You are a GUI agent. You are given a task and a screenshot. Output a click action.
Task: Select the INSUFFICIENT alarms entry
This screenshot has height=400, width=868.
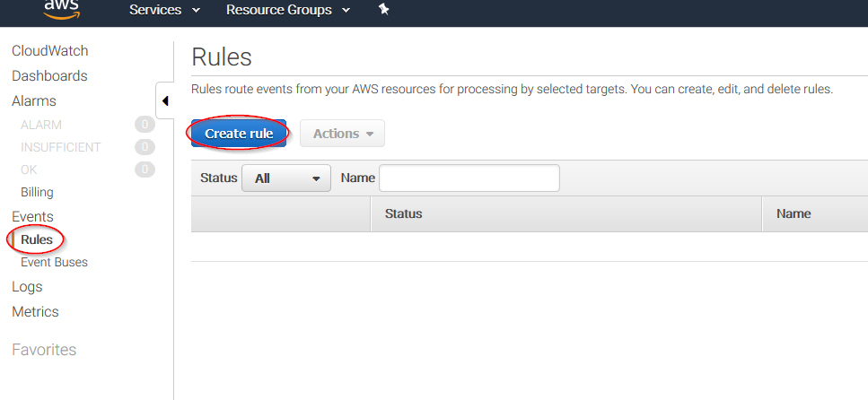[x=60, y=147]
